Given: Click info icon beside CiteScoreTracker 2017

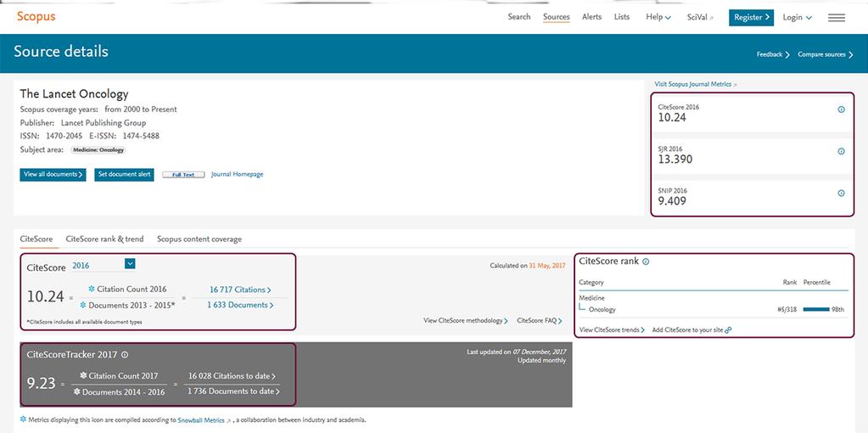Looking at the screenshot, I should tap(125, 355).
